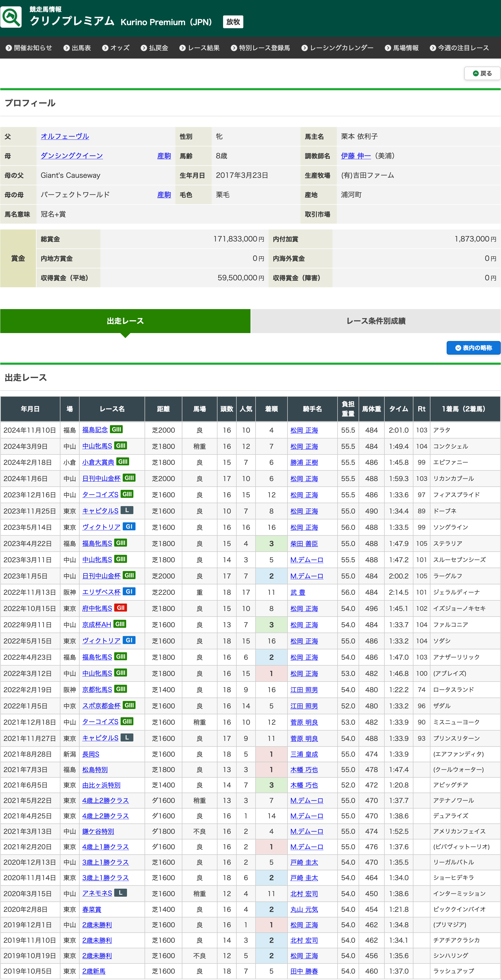This screenshot has width=501, height=980.
Task: Click winner name アラタ in first row
Action: tap(442, 430)
